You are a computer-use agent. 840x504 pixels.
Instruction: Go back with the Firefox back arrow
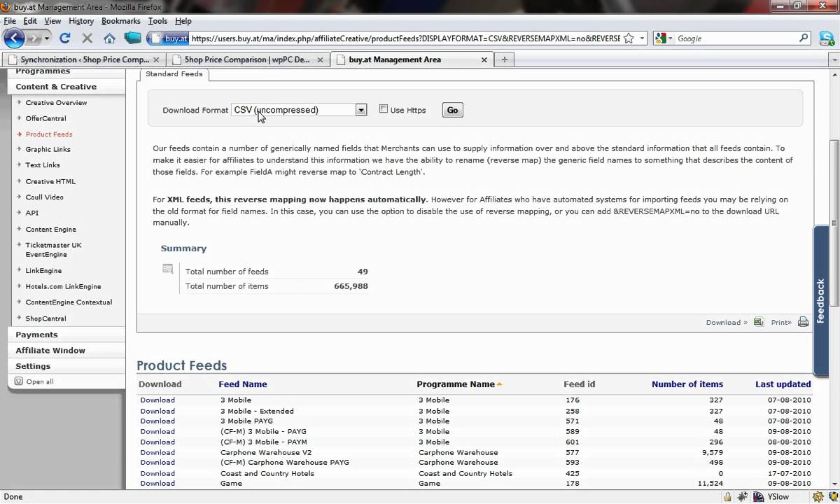coord(15,38)
